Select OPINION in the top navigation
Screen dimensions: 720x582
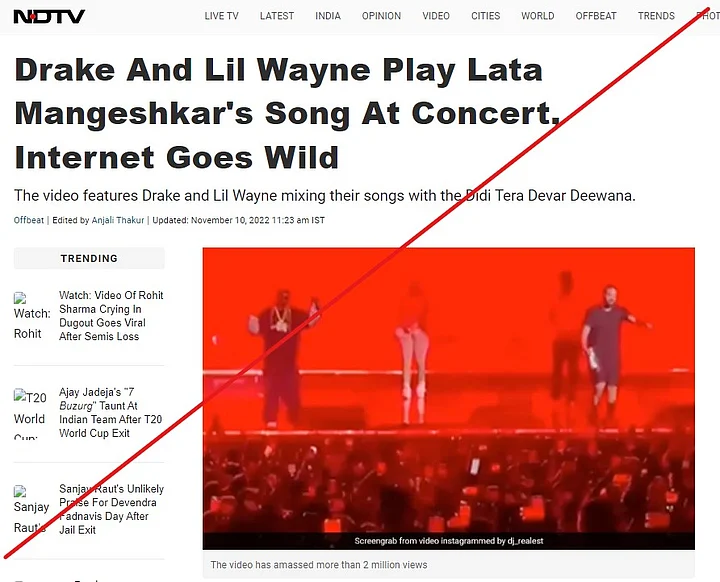[381, 16]
